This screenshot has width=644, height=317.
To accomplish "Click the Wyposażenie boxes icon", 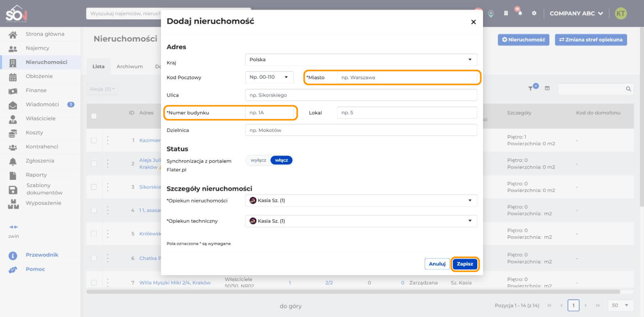I will 13,204.
